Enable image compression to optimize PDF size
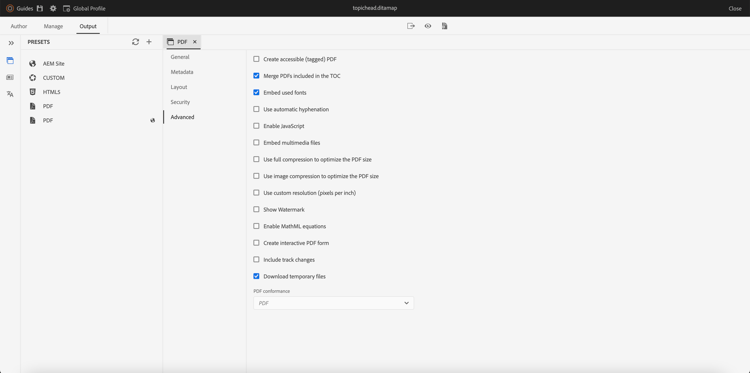Viewport: 750px width, 373px height. pos(256,176)
